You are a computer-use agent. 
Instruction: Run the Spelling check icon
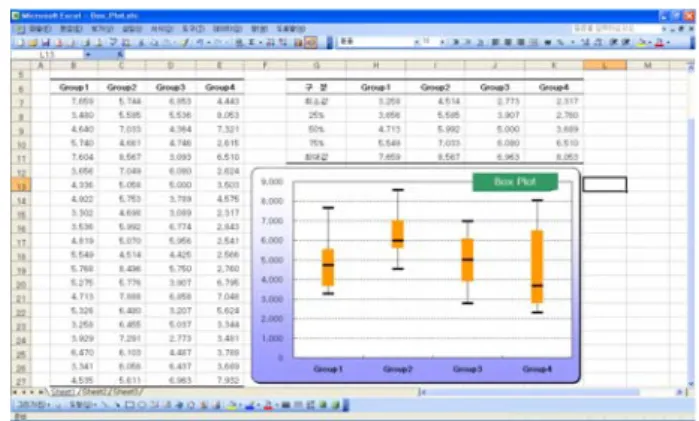point(113,42)
